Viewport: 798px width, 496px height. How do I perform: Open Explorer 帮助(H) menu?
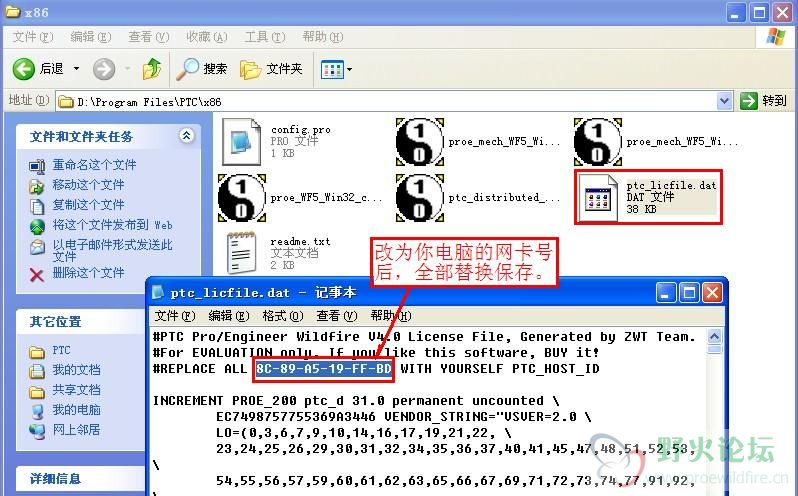tap(323, 37)
